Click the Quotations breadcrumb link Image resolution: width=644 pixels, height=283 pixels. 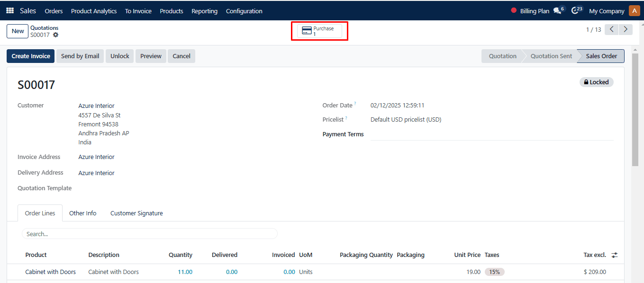coord(45,28)
